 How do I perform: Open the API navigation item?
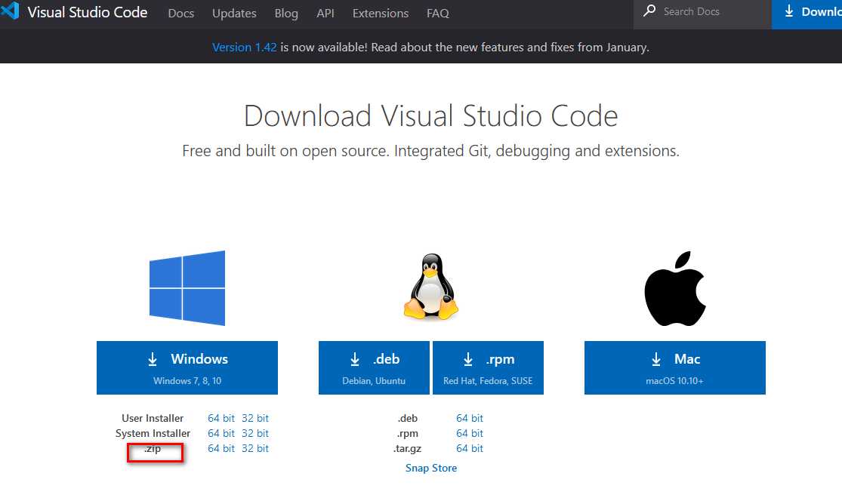325,14
